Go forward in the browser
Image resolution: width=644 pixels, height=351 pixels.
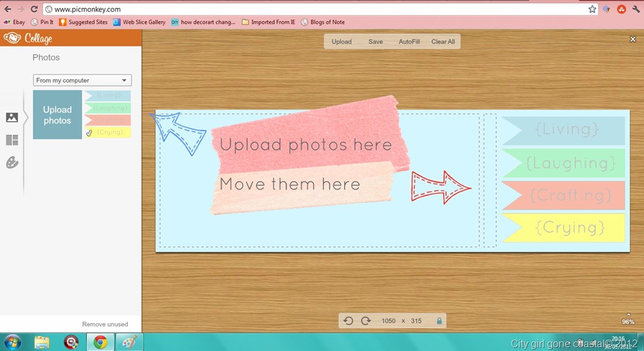click(21, 9)
